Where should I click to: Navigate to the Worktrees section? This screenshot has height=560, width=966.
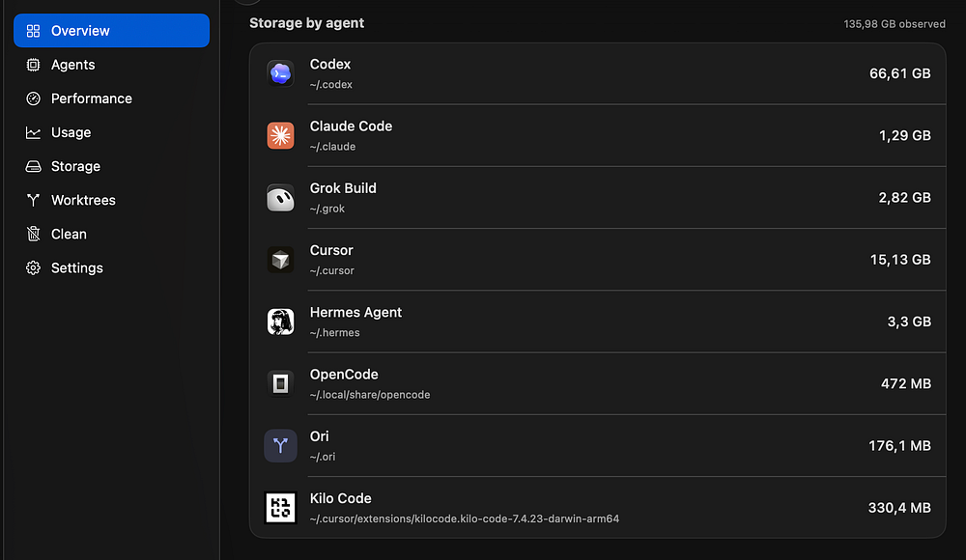(111, 200)
